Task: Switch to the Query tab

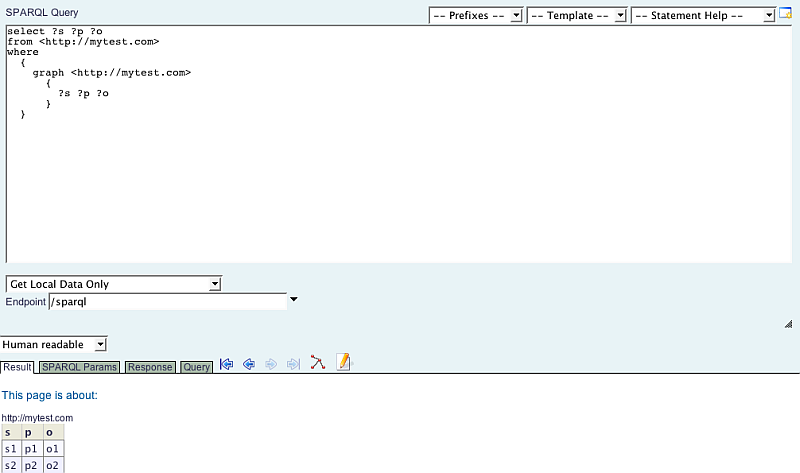Action: pyautogui.click(x=196, y=367)
